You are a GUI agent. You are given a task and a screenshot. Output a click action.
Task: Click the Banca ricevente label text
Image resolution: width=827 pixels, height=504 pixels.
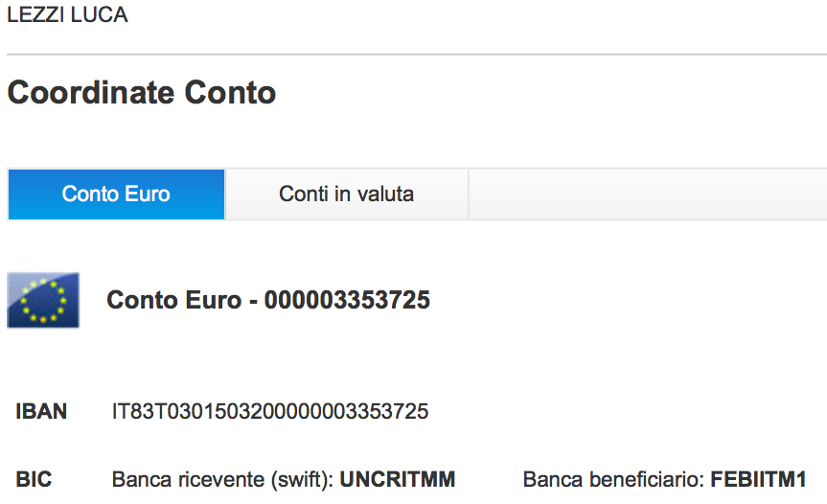[188, 480]
